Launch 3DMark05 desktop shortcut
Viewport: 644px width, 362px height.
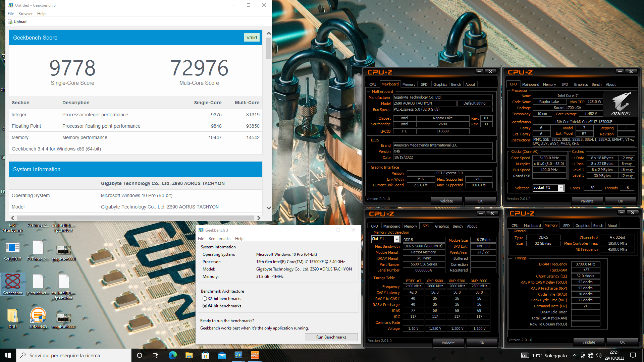38,318
